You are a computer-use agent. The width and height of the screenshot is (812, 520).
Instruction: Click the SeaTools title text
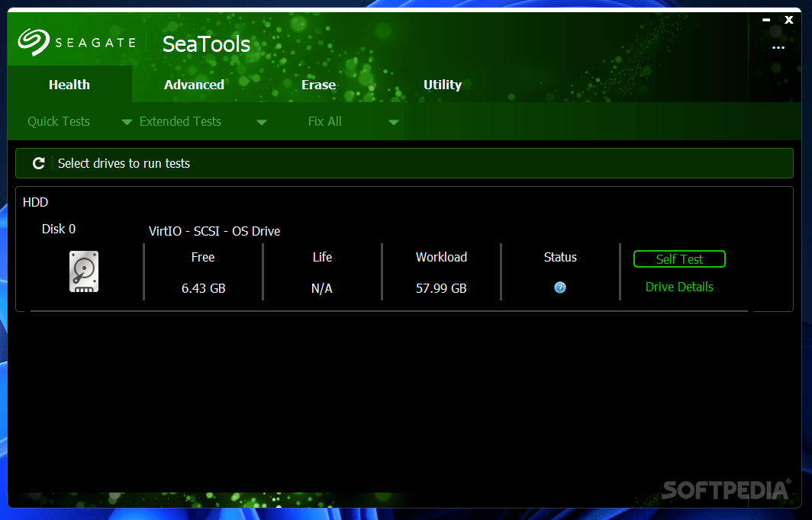click(x=206, y=44)
